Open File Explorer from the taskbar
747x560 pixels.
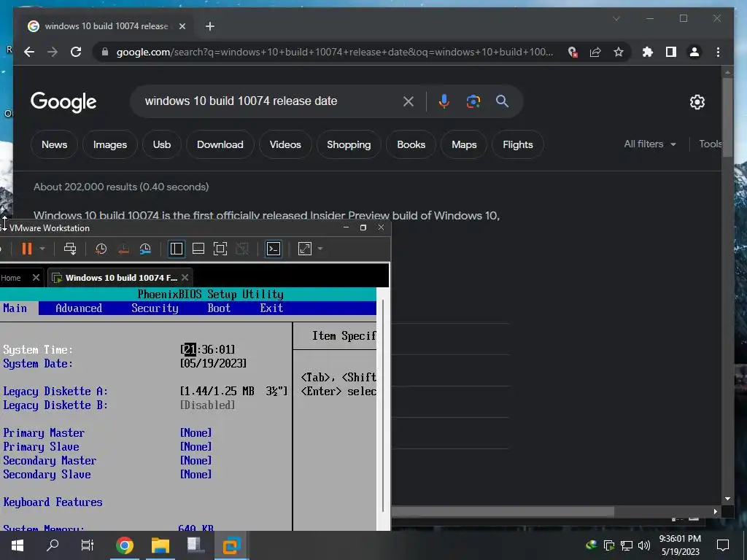tap(160, 545)
